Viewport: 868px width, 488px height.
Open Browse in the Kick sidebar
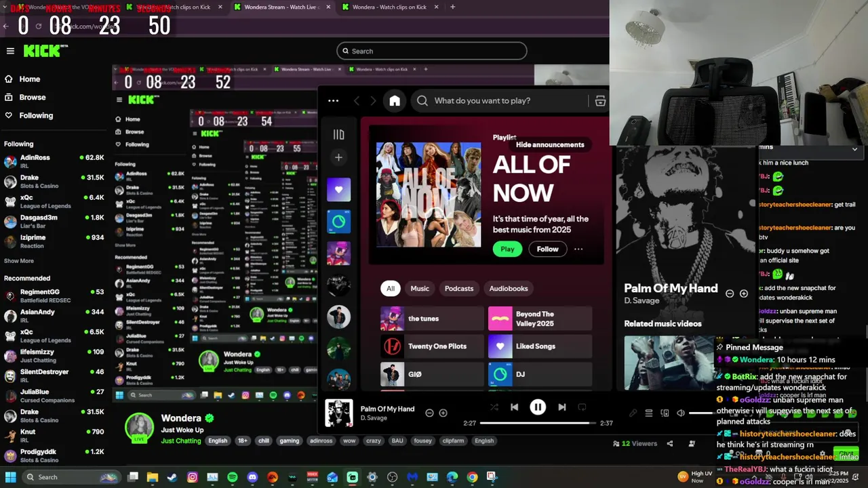[x=33, y=98]
